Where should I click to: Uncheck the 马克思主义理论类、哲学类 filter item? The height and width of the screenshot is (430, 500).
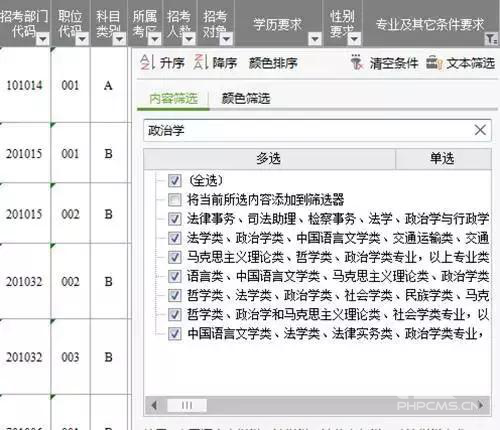coord(175,257)
